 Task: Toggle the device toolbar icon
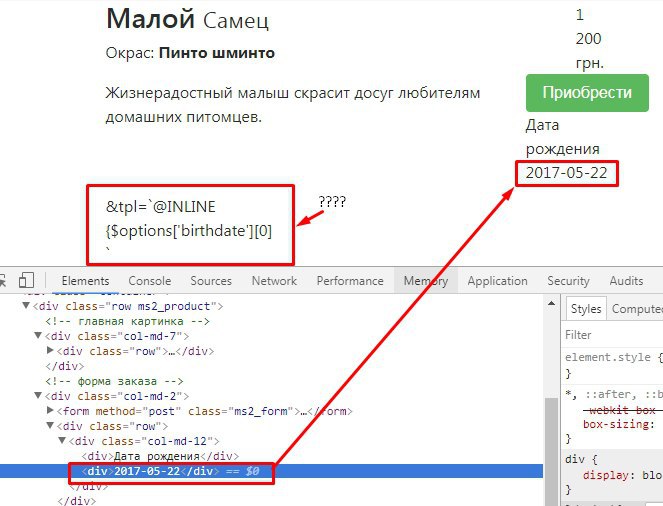click(x=26, y=280)
